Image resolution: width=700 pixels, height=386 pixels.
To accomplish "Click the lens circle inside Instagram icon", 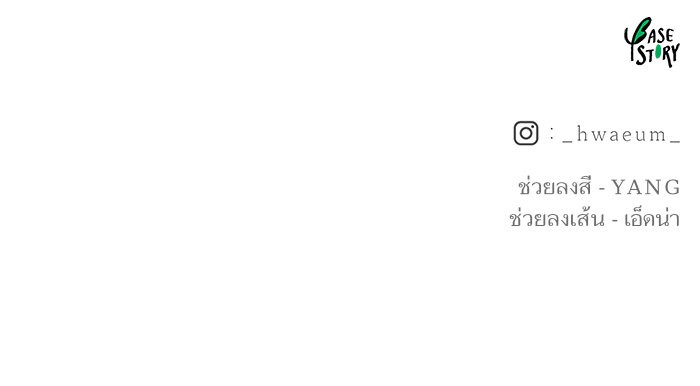I will pyautogui.click(x=525, y=133).
